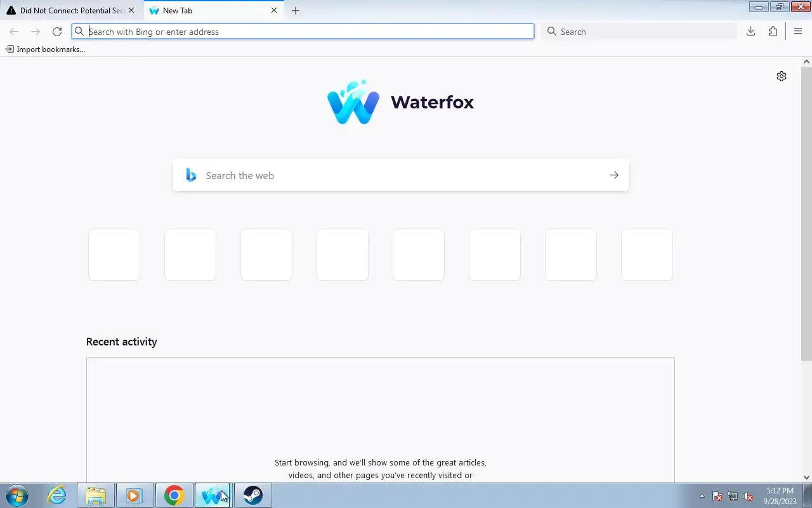The height and width of the screenshot is (508, 812).
Task: Click the toolbar Search box
Action: tap(639, 32)
